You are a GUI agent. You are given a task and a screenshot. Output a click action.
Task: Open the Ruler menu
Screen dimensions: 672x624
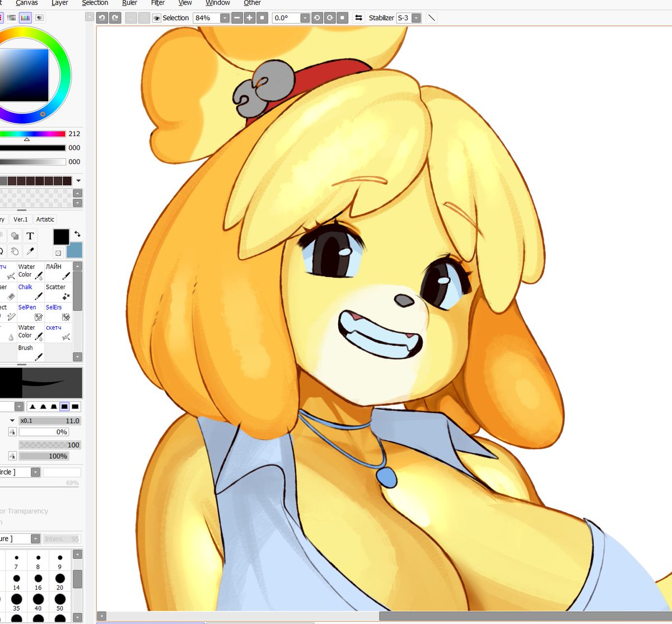pos(129,3)
